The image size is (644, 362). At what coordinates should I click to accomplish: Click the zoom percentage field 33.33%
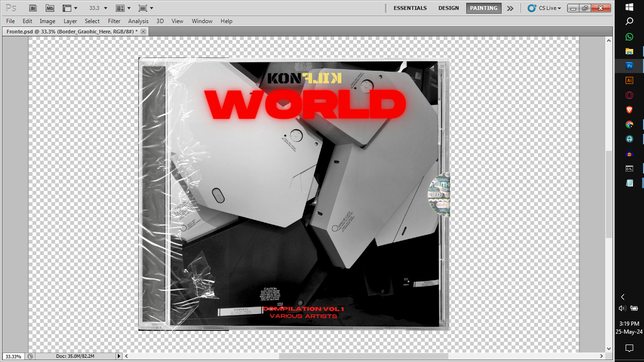pos(13,356)
